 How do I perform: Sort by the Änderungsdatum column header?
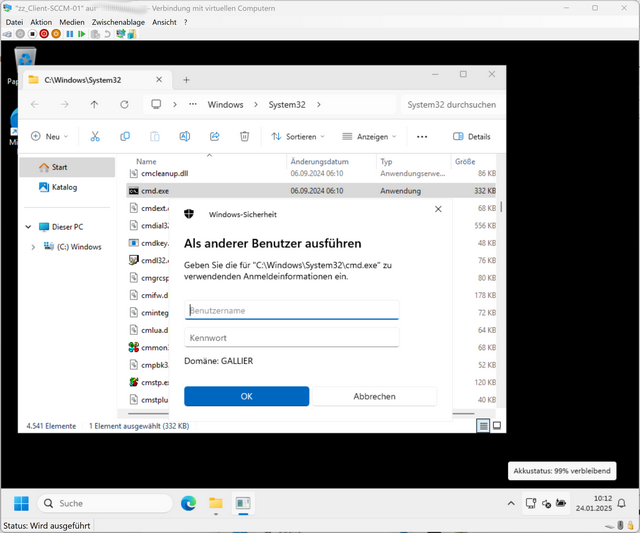pyautogui.click(x=320, y=162)
